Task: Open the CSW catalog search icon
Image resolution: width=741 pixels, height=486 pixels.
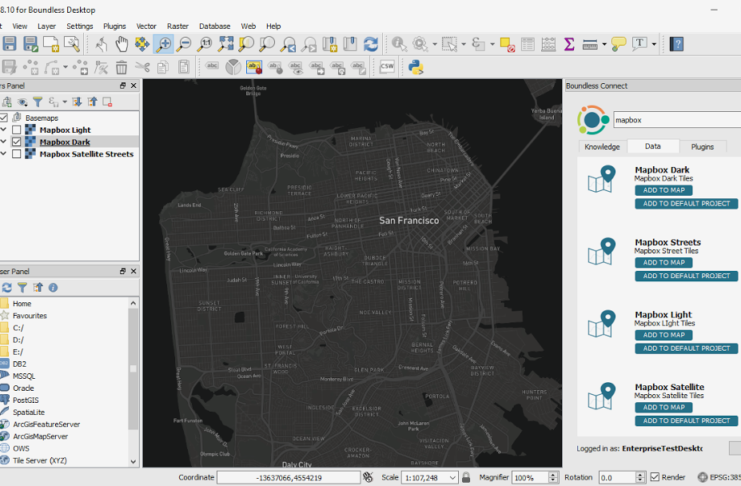Action: (387, 67)
